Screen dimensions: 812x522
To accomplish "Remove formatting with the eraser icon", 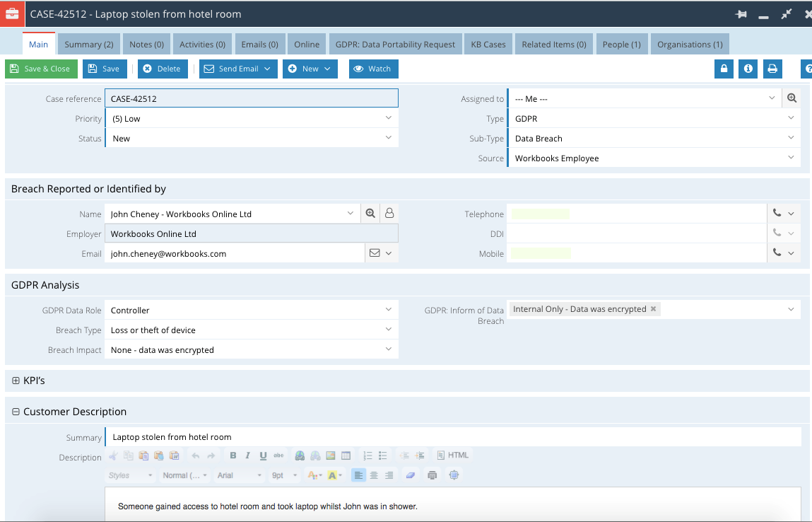I will 410,475.
